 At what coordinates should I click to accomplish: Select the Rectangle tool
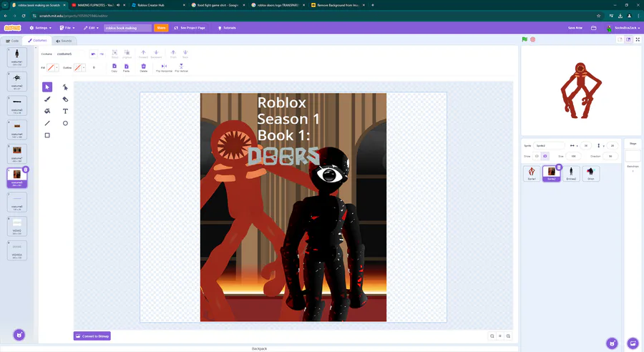point(47,135)
